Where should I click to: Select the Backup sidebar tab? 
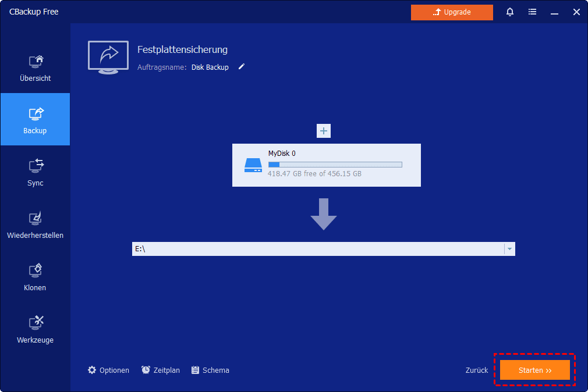[35, 120]
